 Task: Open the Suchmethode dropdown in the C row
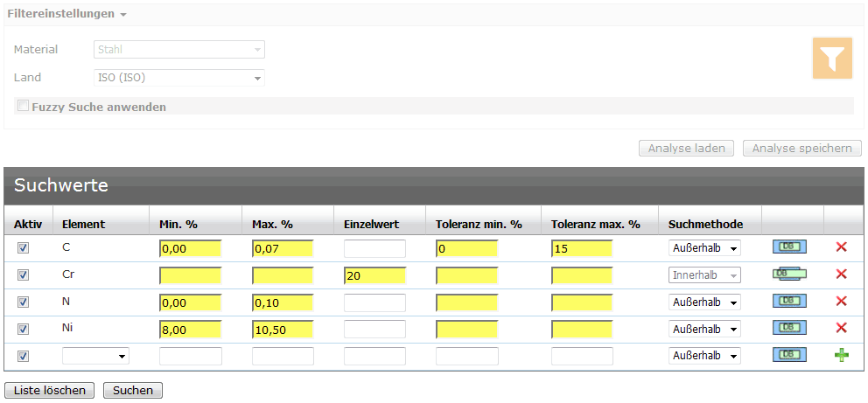pyautogui.click(x=704, y=248)
